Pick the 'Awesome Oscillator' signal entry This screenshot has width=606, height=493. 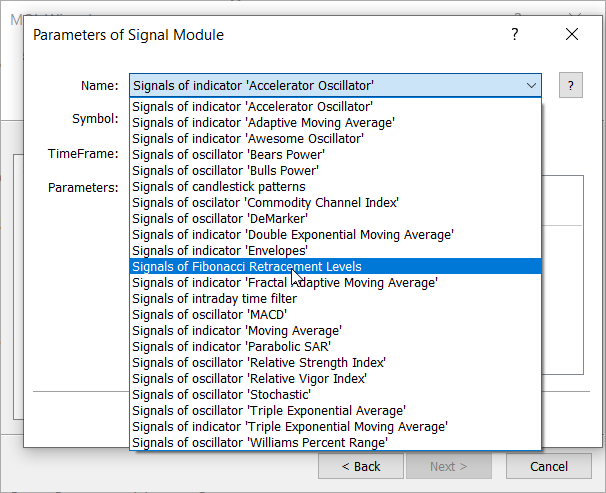pos(247,139)
